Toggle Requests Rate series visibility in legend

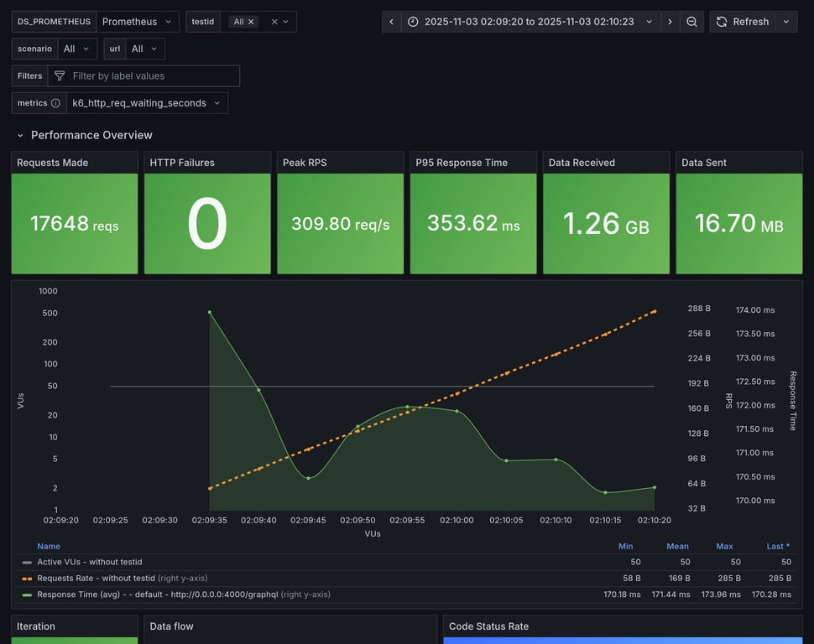[x=96, y=578]
